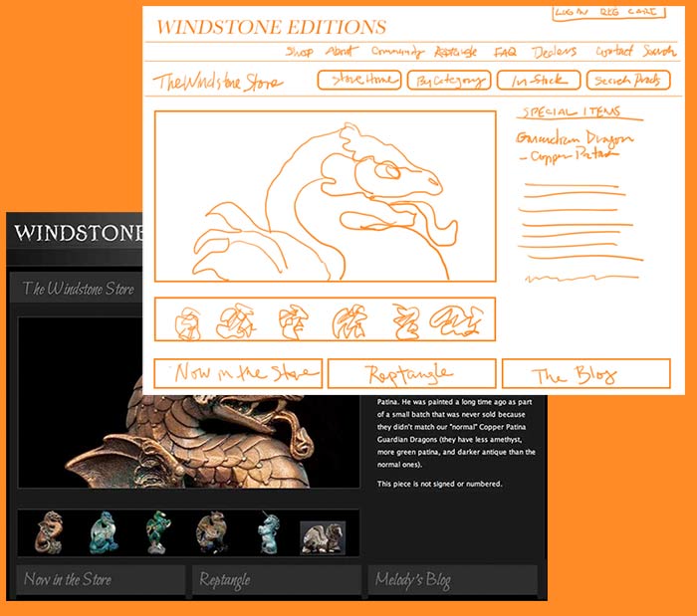Open Melody's Blog panel on dark site
Viewport: 697px width, 616px height.
click(452, 579)
